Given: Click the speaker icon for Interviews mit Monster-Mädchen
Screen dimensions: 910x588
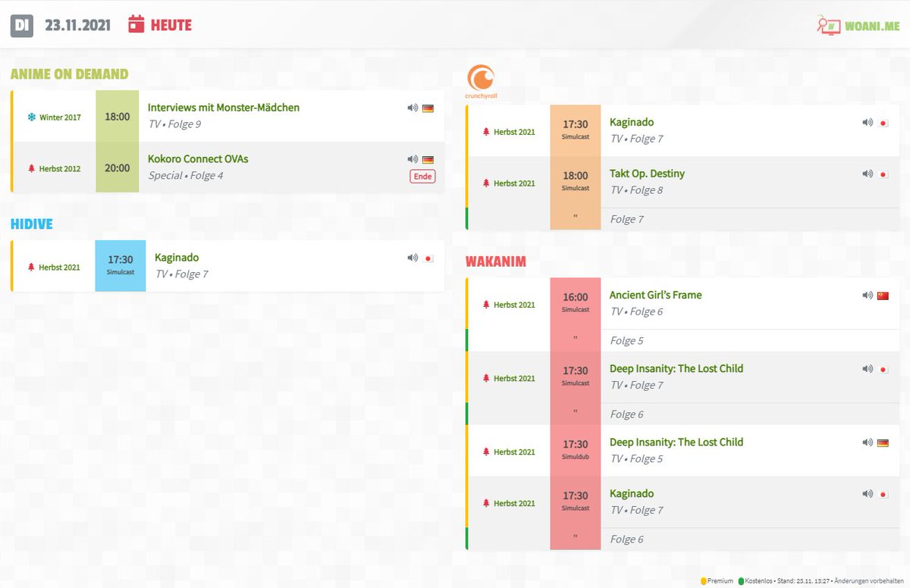Looking at the screenshot, I should pos(413,108).
